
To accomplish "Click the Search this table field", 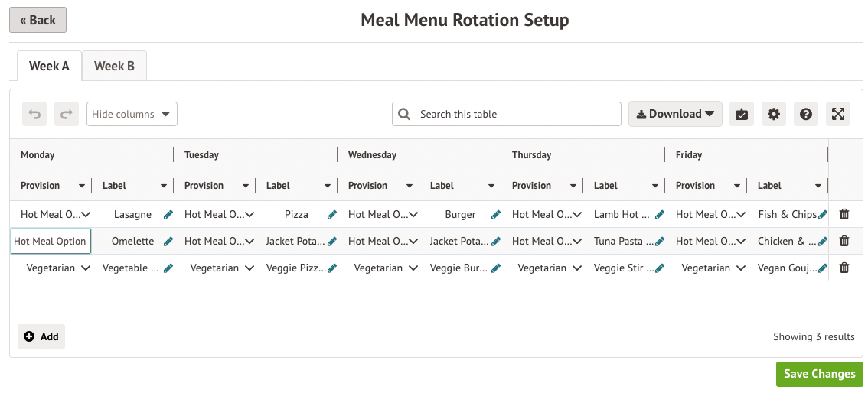I will (x=517, y=114).
